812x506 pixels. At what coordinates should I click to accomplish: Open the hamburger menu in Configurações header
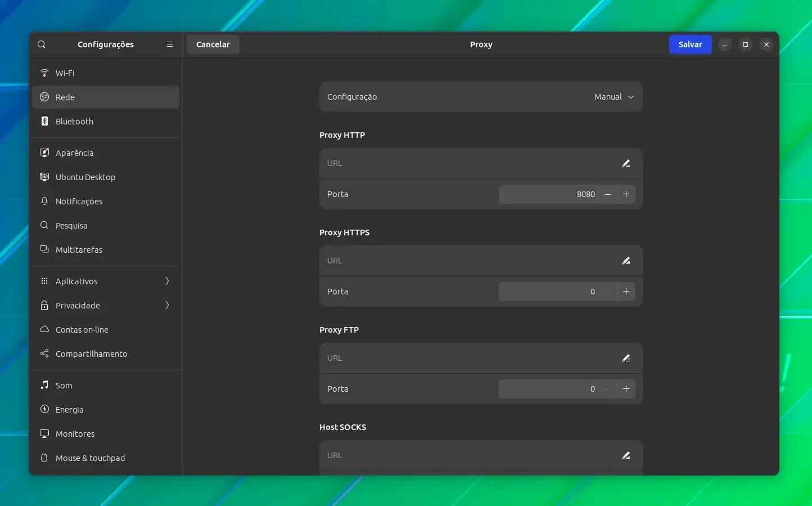point(170,44)
